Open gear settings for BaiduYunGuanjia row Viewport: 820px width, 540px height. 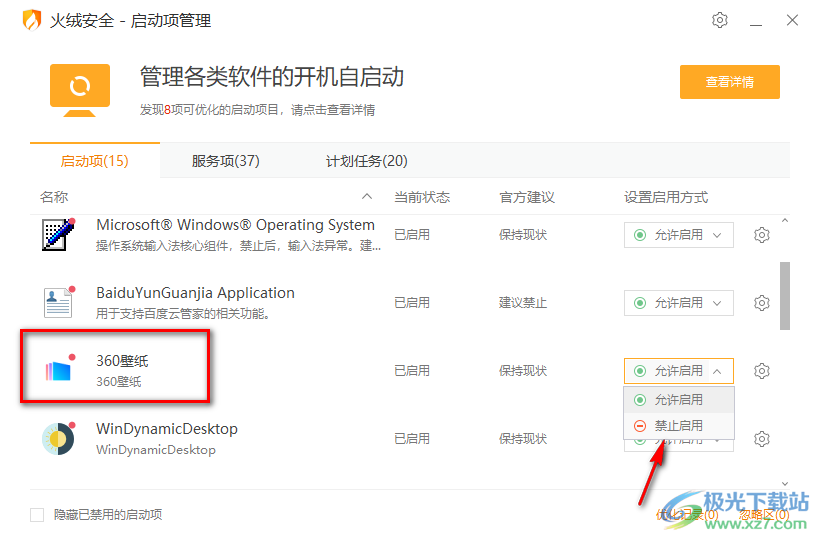click(761, 303)
